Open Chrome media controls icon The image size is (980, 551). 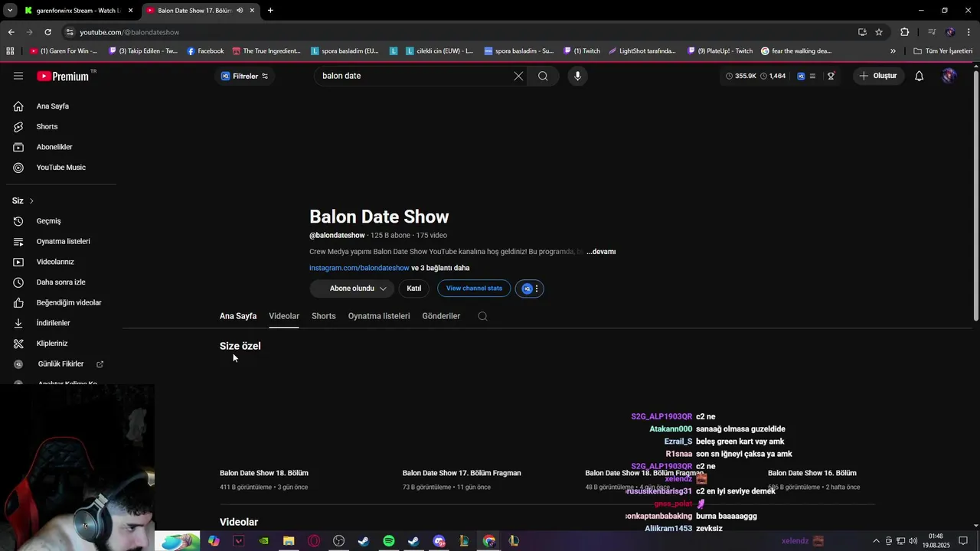pos(932,32)
